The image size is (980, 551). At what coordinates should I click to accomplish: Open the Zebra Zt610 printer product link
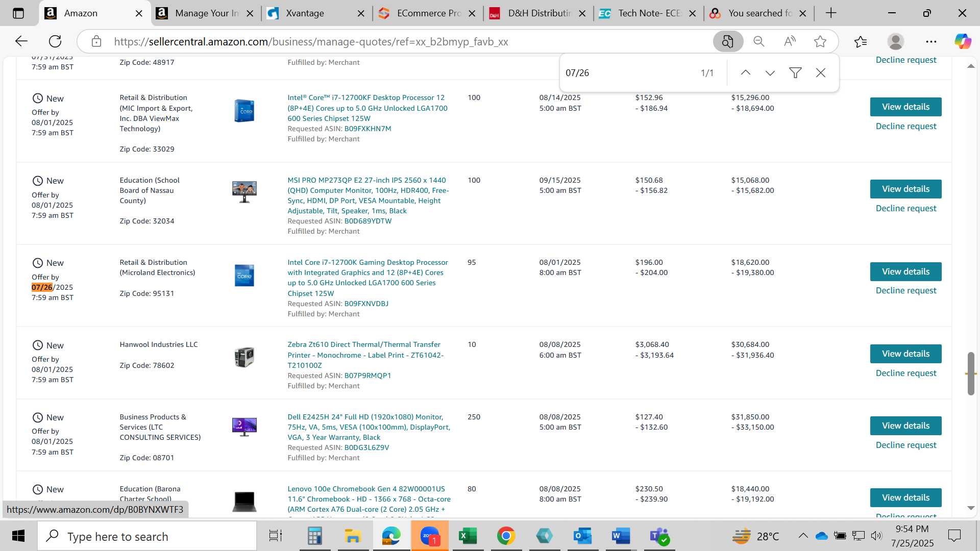tap(365, 355)
